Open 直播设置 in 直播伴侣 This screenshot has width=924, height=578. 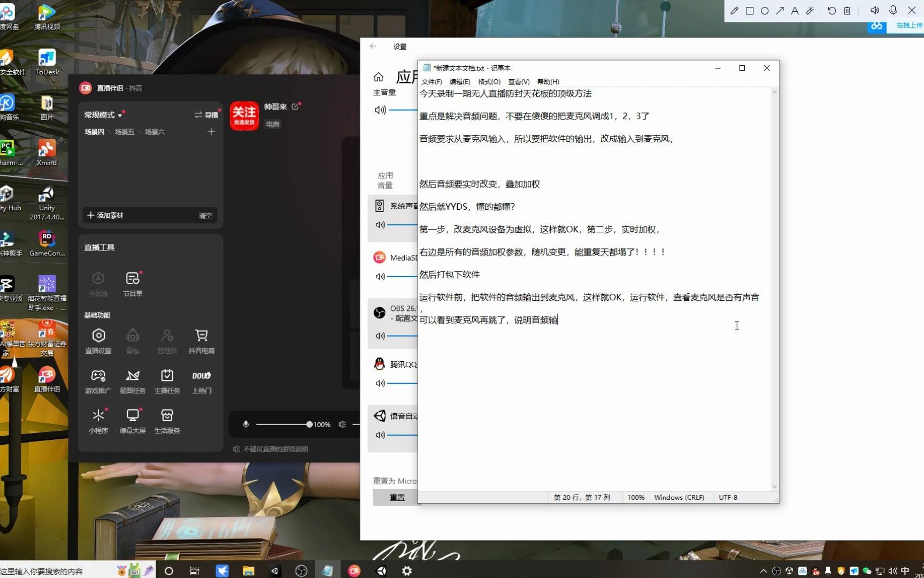[x=98, y=341]
